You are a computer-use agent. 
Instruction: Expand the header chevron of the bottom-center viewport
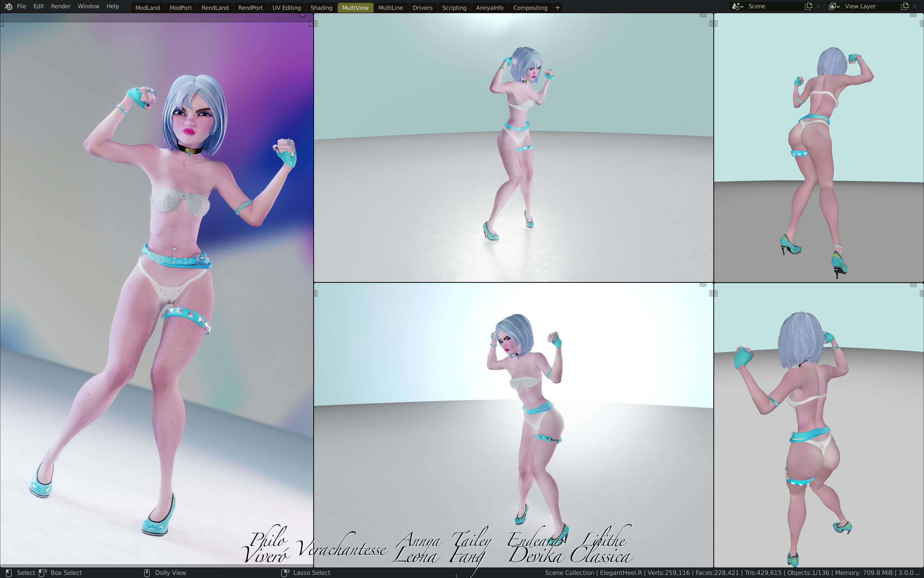coord(703,284)
